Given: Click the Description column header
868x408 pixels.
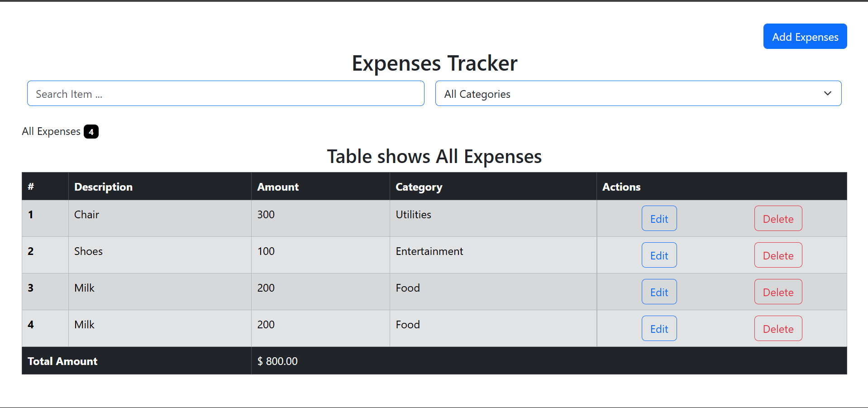Looking at the screenshot, I should [x=103, y=187].
